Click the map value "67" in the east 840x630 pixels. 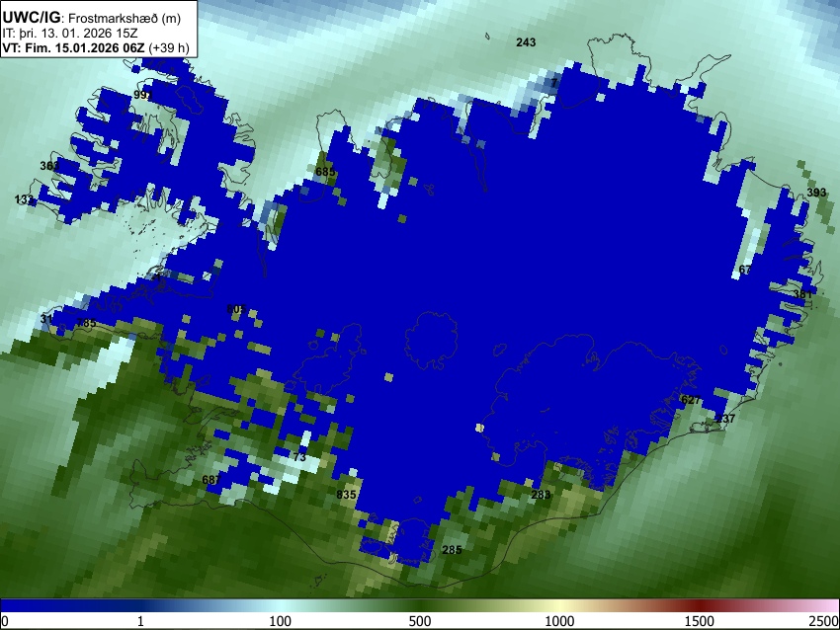(745, 270)
